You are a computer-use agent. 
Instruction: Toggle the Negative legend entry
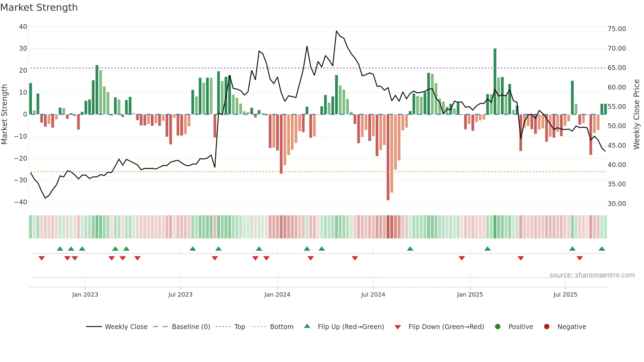tap(565, 327)
